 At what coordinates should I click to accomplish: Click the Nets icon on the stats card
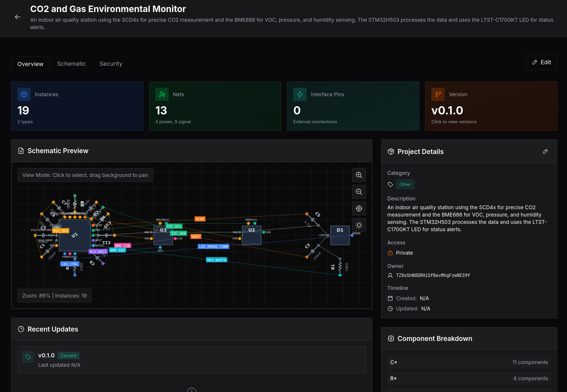click(x=162, y=94)
